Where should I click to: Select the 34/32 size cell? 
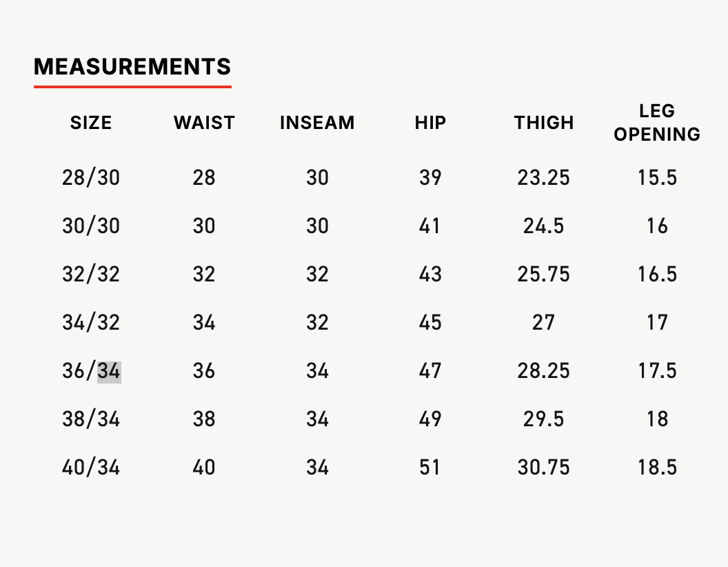91,322
